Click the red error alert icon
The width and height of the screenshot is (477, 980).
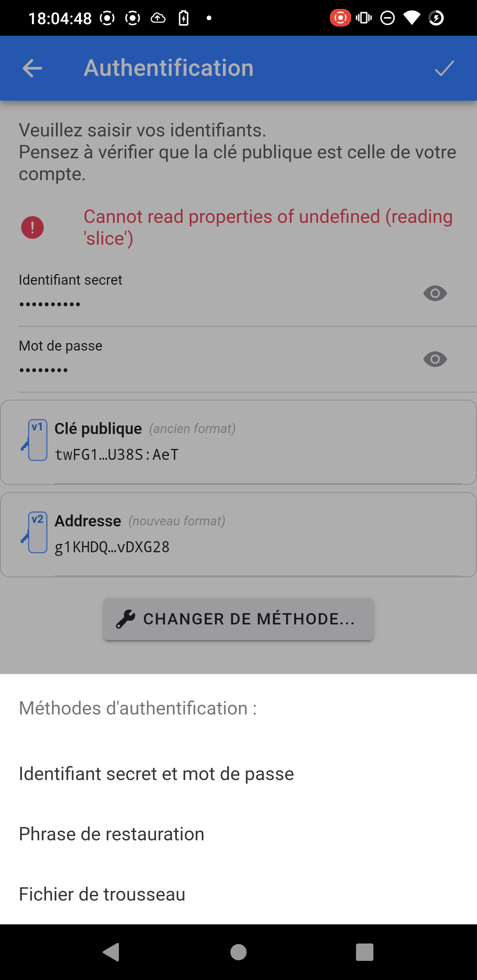[x=32, y=227]
